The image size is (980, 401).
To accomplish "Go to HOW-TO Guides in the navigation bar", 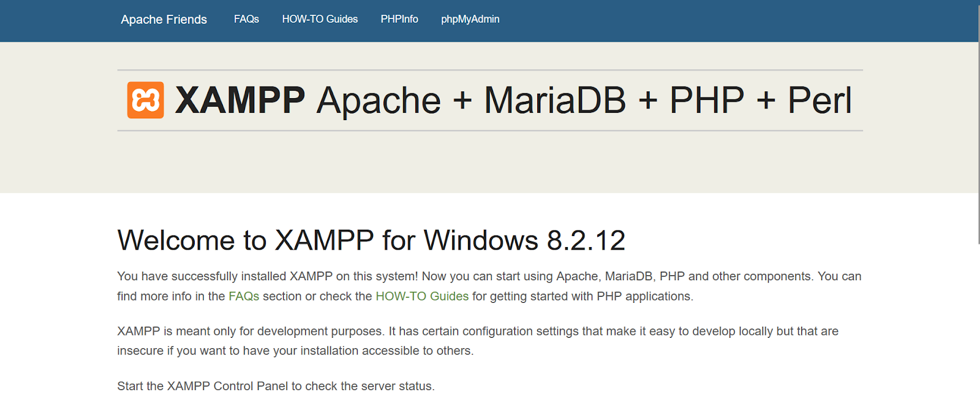I will click(x=320, y=20).
